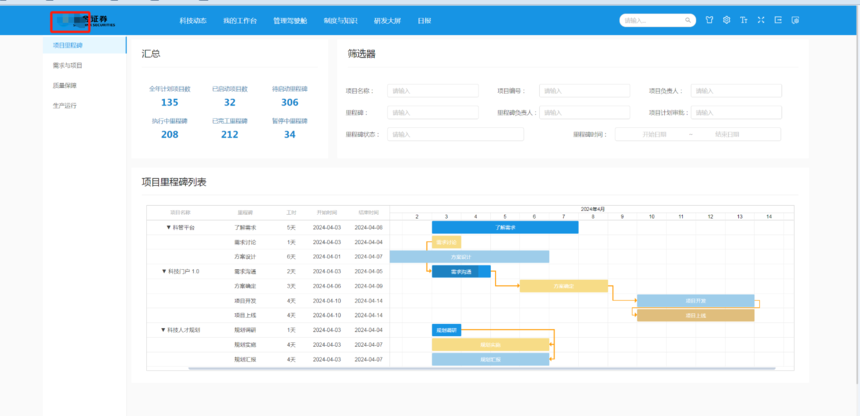The image size is (860, 416).
Task: Click the 项目名称 filter input field
Action: (x=432, y=90)
